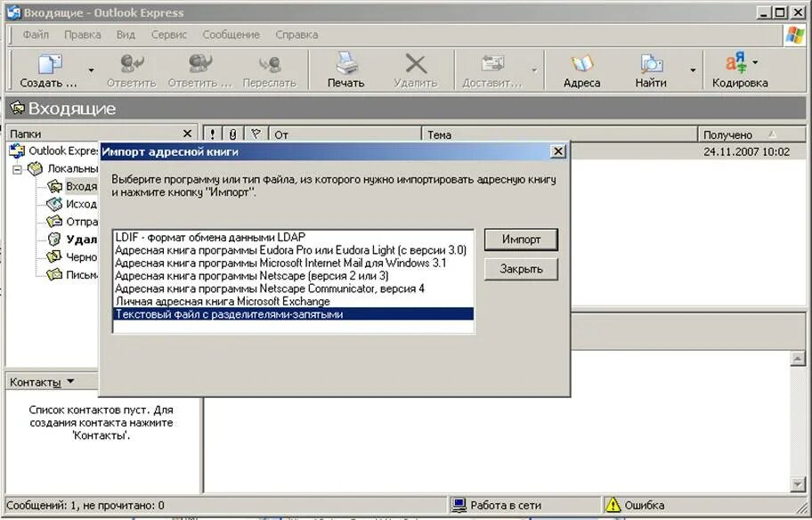Click preview pane scrollbar up arrow
This screenshot has height=520, width=812.
pyautogui.click(x=798, y=359)
